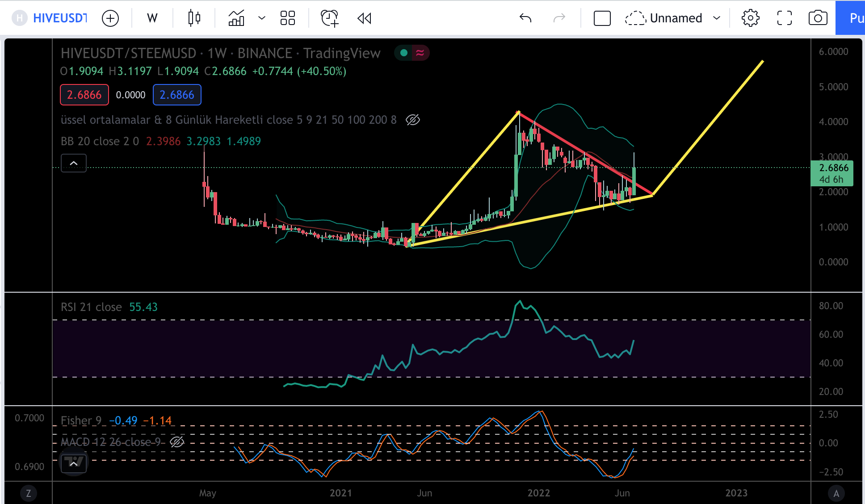Click the H avatar symbol logo
The height and width of the screenshot is (504, 865).
point(19,18)
